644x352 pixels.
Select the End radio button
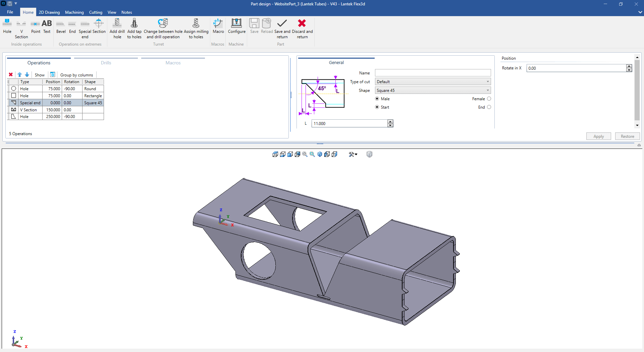tap(489, 107)
